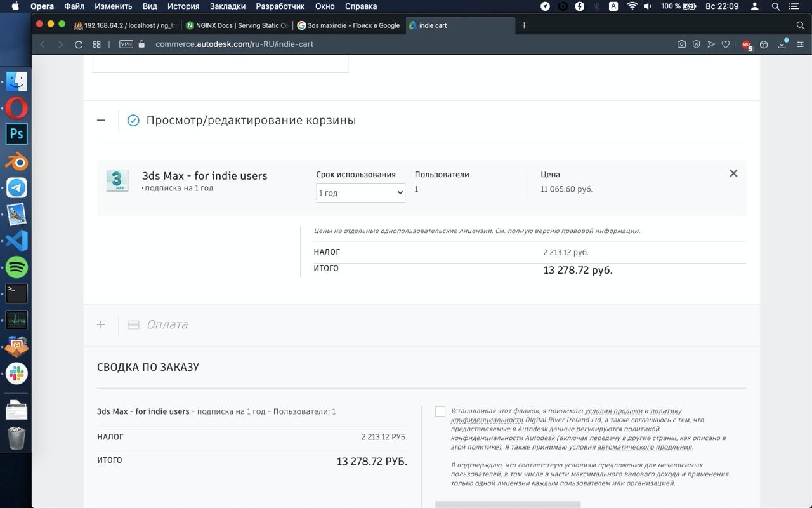
Task: Open a new browser tab
Action: click(x=524, y=25)
